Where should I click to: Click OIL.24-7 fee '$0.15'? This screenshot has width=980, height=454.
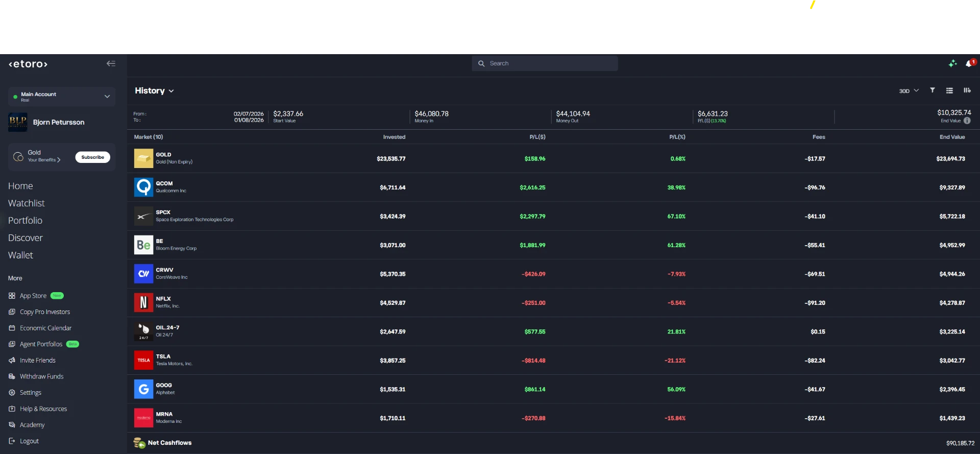pos(818,332)
